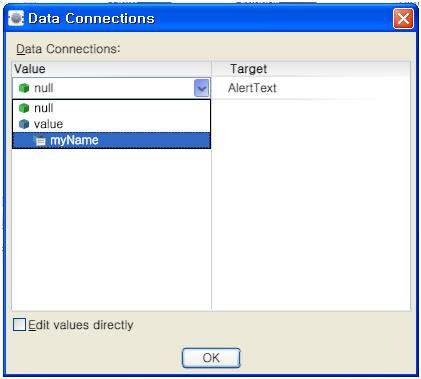Click green cube icon in combo box
421x379 pixels.
[x=24, y=88]
